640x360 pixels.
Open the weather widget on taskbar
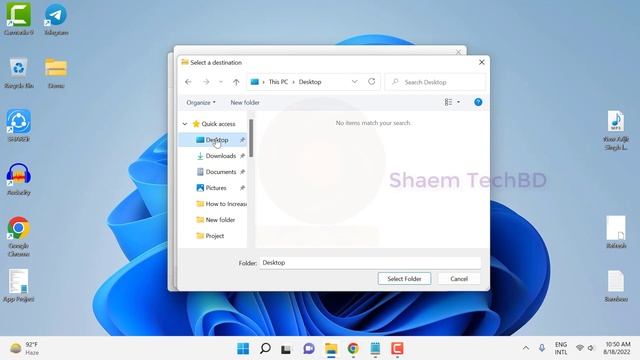click(24, 349)
